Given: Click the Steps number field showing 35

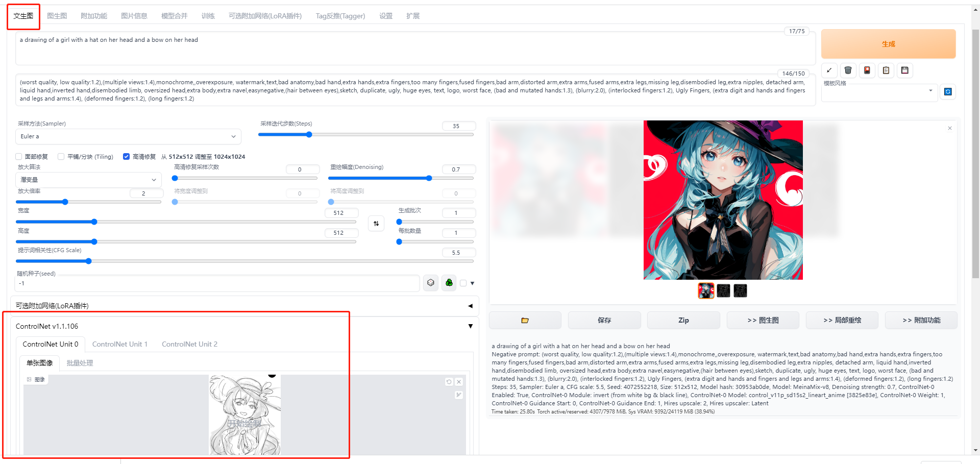Looking at the screenshot, I should tap(458, 126).
